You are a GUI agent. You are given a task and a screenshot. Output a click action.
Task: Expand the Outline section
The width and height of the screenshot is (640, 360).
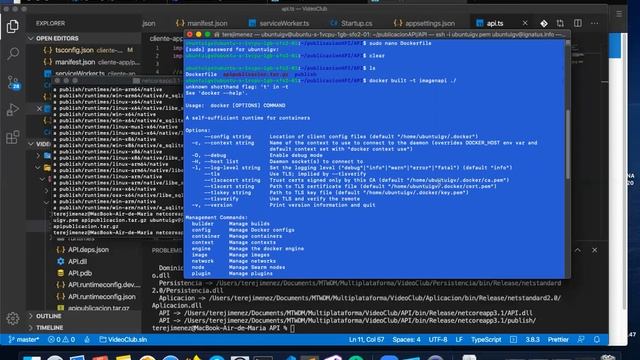pos(48,316)
